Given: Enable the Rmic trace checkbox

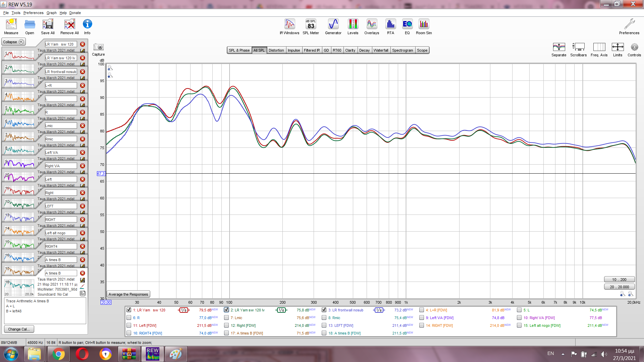Looking at the screenshot, I should point(324,317).
